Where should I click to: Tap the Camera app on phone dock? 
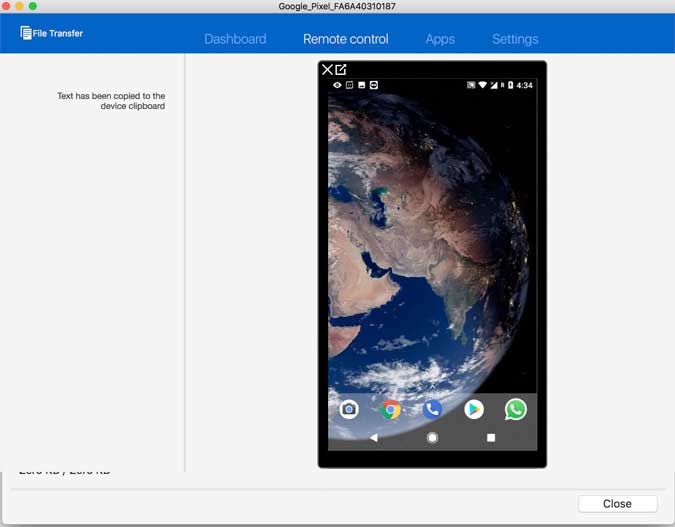click(x=349, y=409)
